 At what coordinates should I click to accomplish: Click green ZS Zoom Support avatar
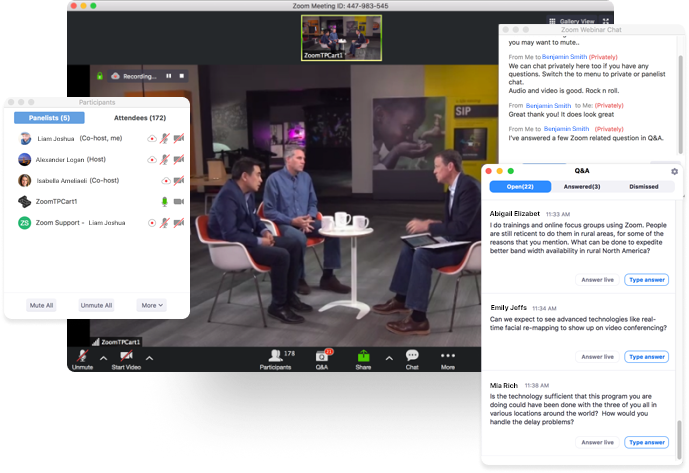pos(25,223)
